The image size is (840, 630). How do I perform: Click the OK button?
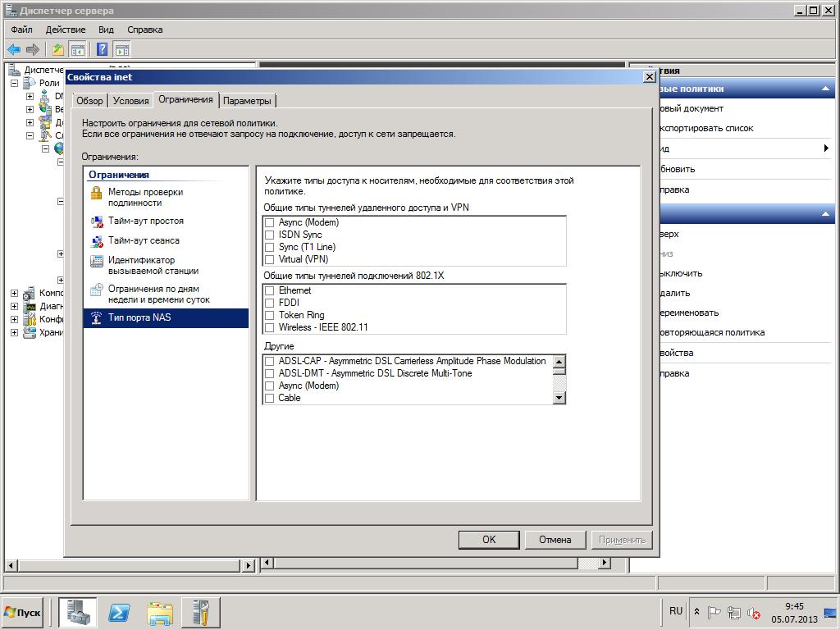pos(489,539)
